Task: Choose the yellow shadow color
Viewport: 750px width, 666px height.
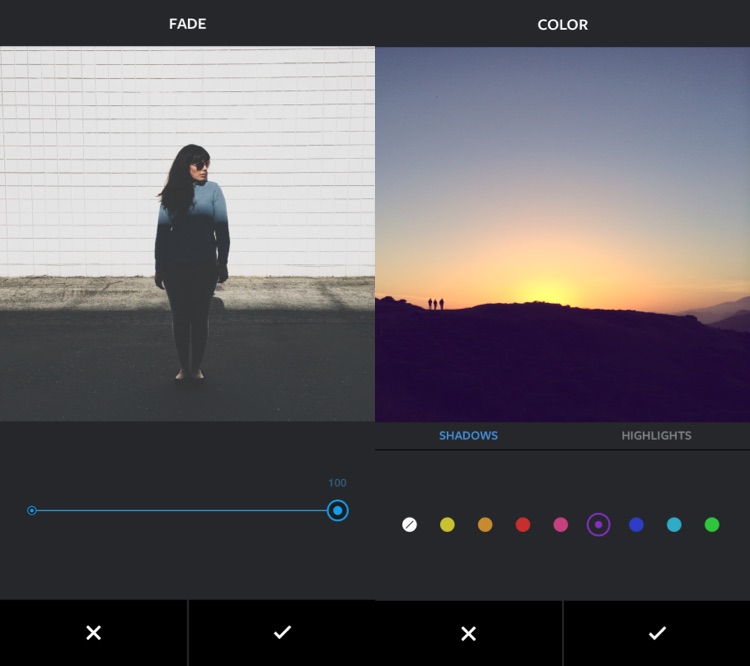Action: point(447,524)
